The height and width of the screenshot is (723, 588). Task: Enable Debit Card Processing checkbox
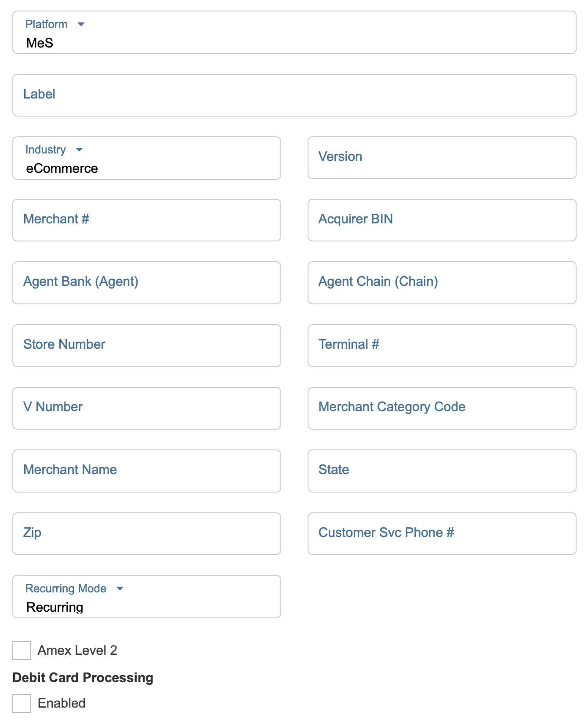click(x=22, y=703)
